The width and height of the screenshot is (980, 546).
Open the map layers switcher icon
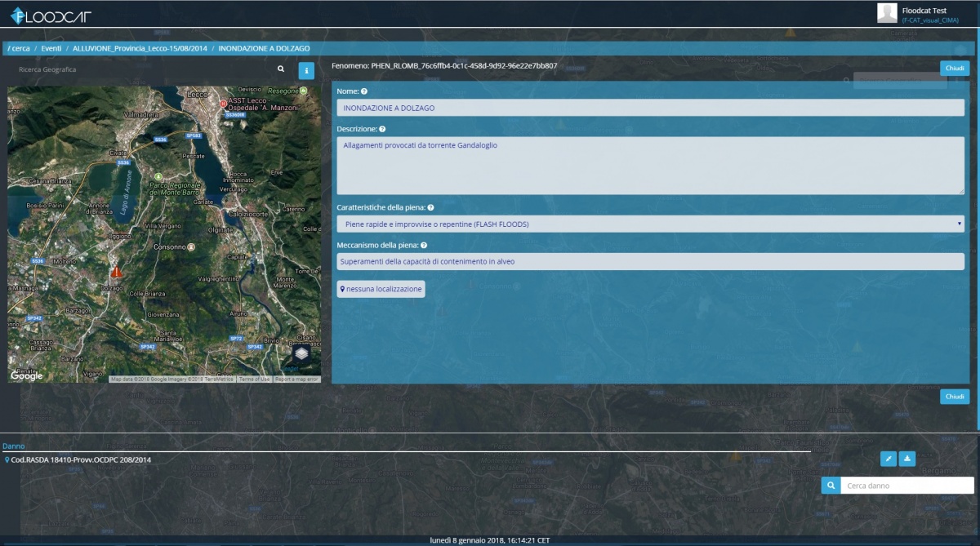[301, 353]
